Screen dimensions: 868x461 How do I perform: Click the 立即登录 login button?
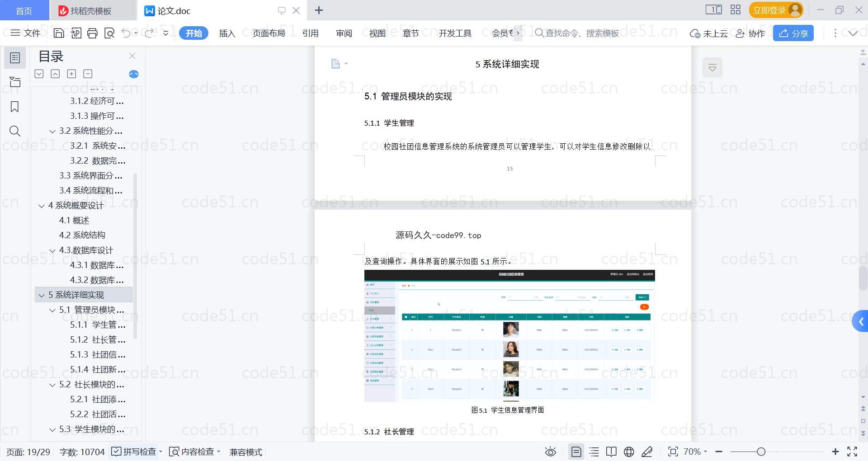(776, 10)
